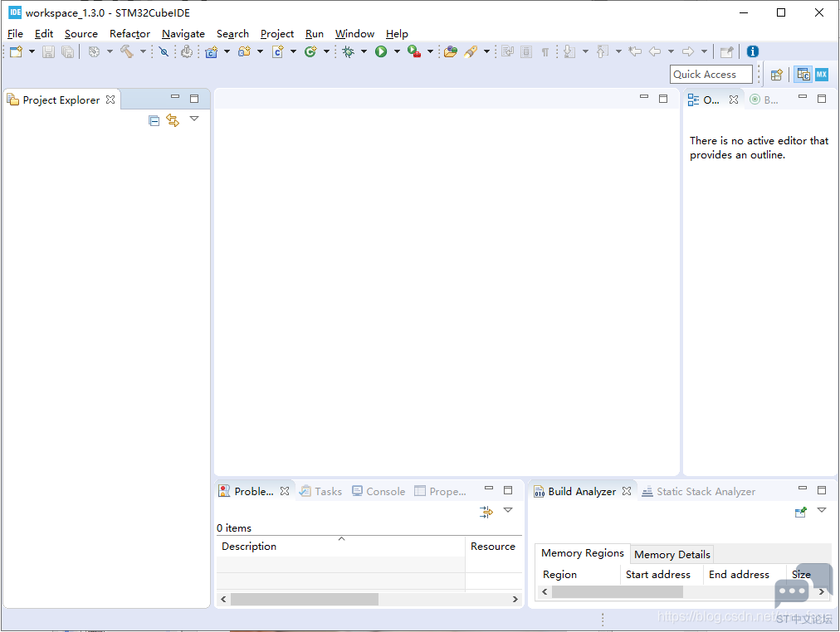This screenshot has width=840, height=632.
Task: Click the Save disk icon
Action: click(49, 51)
